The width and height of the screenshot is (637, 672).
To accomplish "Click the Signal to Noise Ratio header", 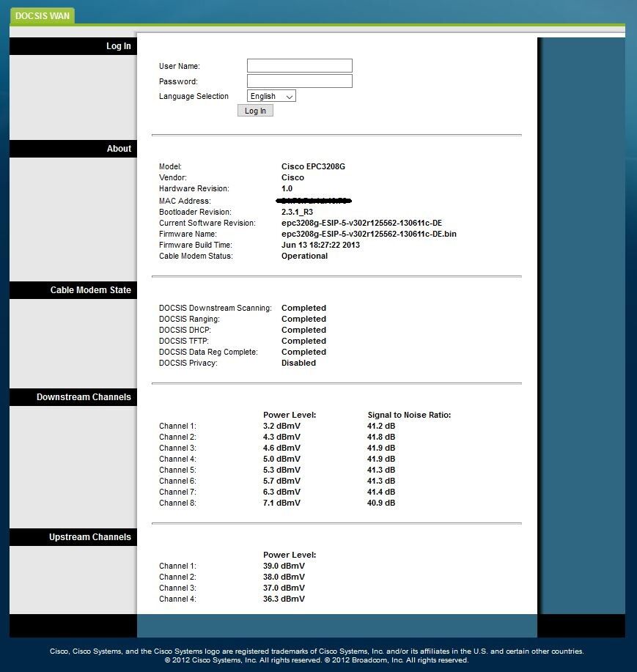I will (409, 415).
